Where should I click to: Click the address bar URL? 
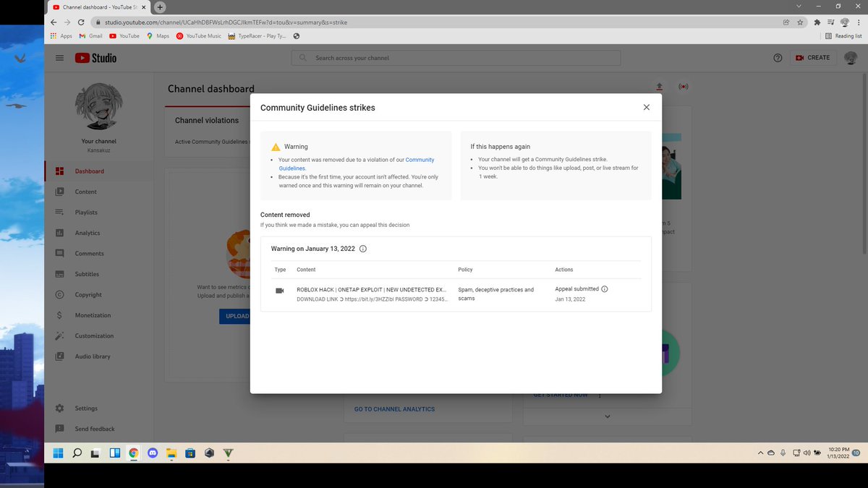click(x=226, y=22)
